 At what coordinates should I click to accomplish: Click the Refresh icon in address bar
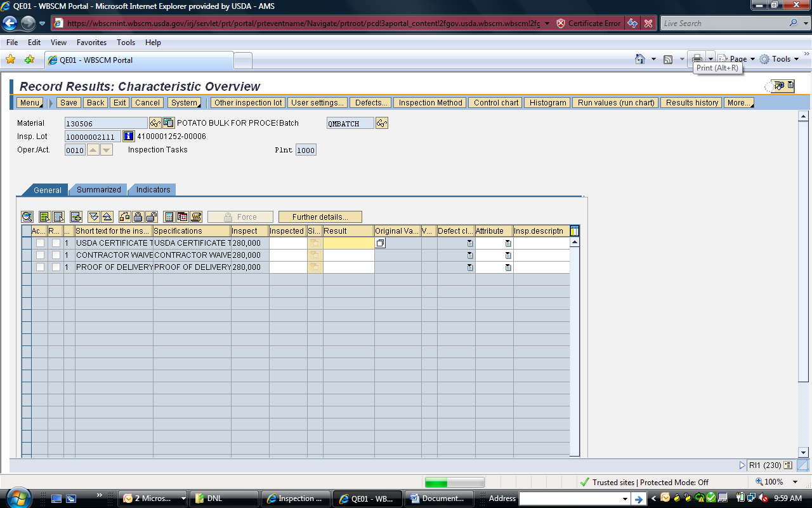pyautogui.click(x=632, y=23)
